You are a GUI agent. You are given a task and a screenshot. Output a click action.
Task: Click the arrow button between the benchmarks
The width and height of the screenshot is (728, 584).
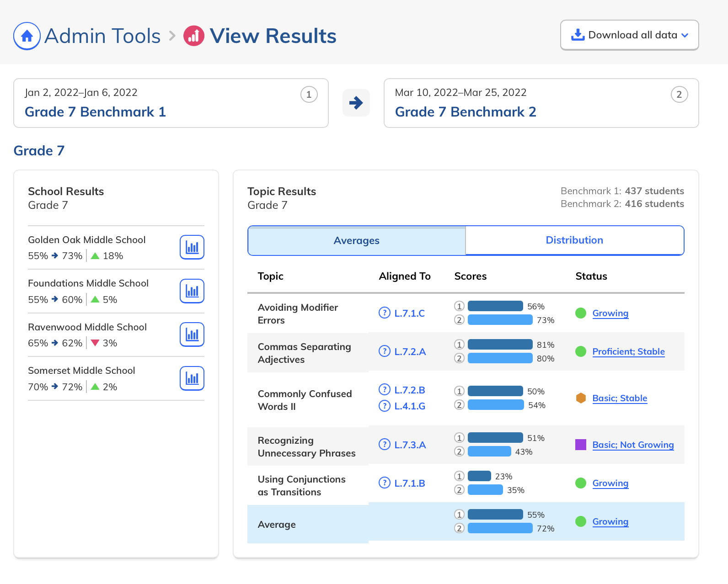click(356, 103)
